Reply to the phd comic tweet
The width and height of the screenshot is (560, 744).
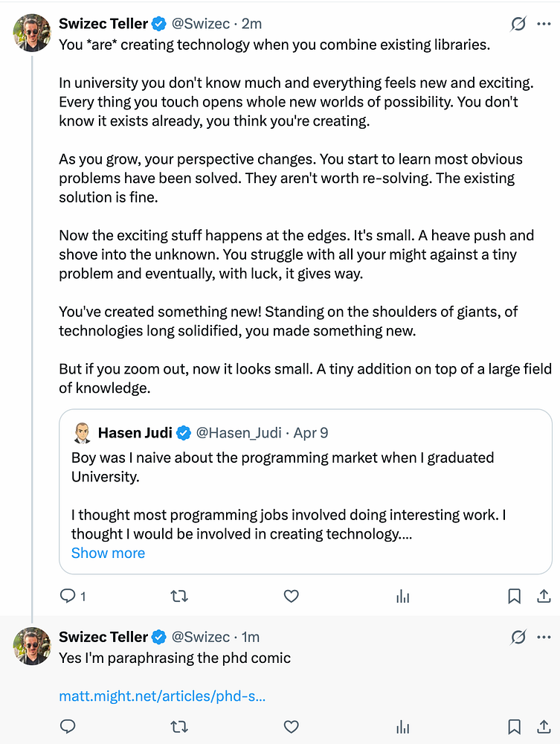(x=68, y=726)
